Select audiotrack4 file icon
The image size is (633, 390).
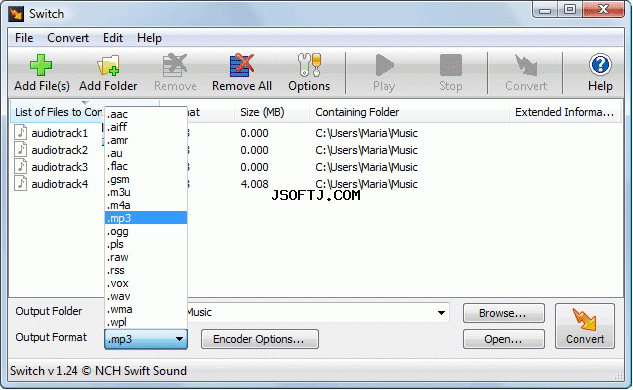tap(21, 183)
